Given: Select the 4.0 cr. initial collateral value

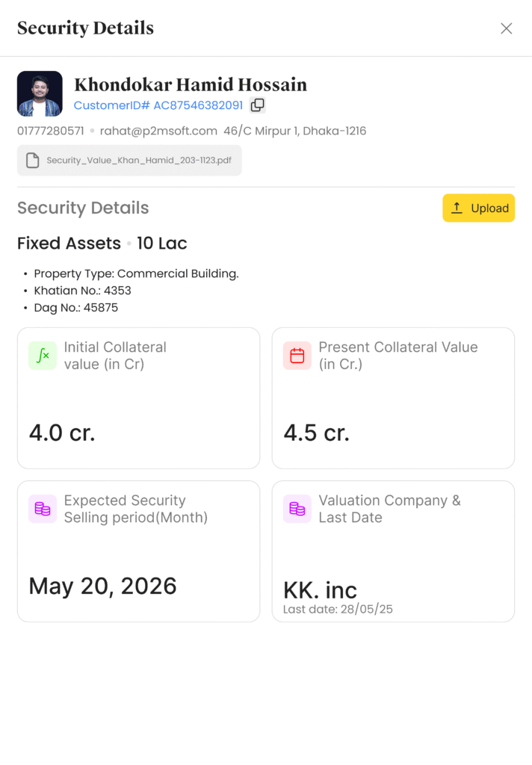Looking at the screenshot, I should point(62,433).
